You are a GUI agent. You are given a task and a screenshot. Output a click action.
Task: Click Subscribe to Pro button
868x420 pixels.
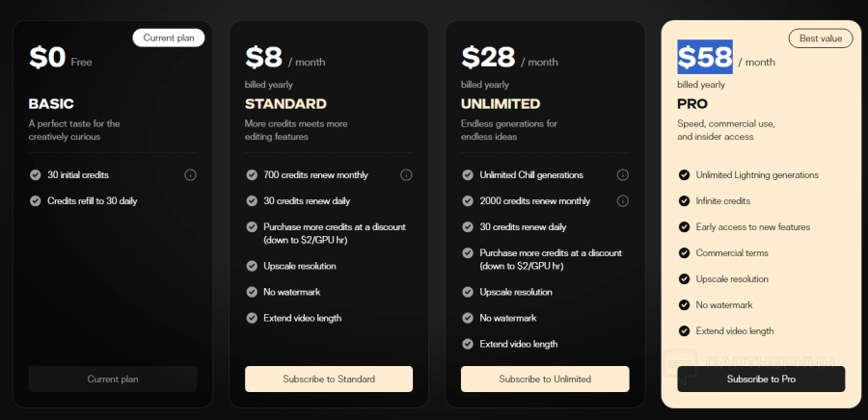click(761, 380)
